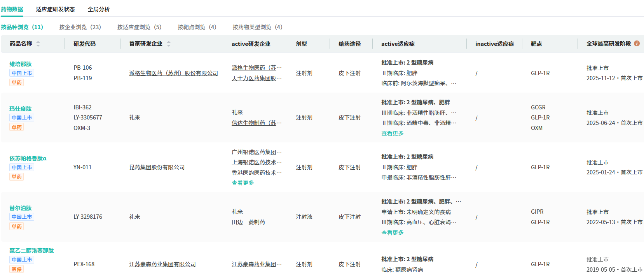644x274 pixels.
Task: Click info icon beside 全球最高研发阶段
Action: (637, 44)
